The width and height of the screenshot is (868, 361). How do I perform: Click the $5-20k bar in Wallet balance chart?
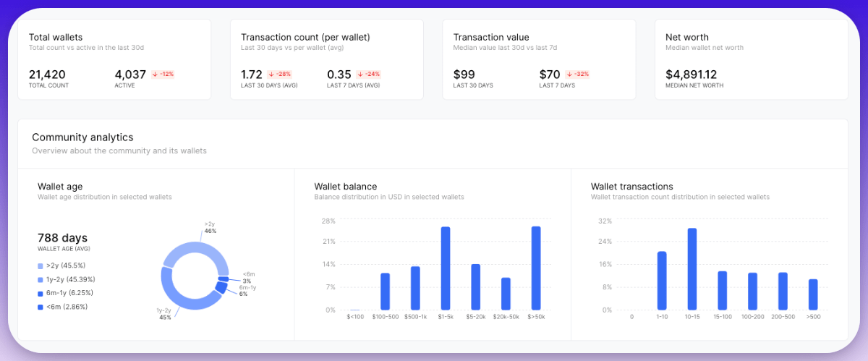(476, 287)
